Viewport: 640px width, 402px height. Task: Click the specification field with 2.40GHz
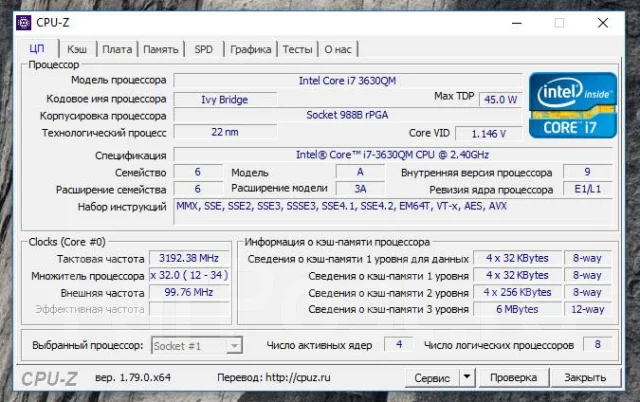(393, 155)
